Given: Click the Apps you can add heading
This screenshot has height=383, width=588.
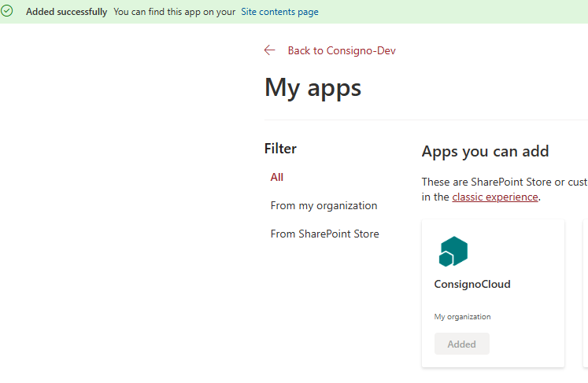Looking at the screenshot, I should point(485,152).
